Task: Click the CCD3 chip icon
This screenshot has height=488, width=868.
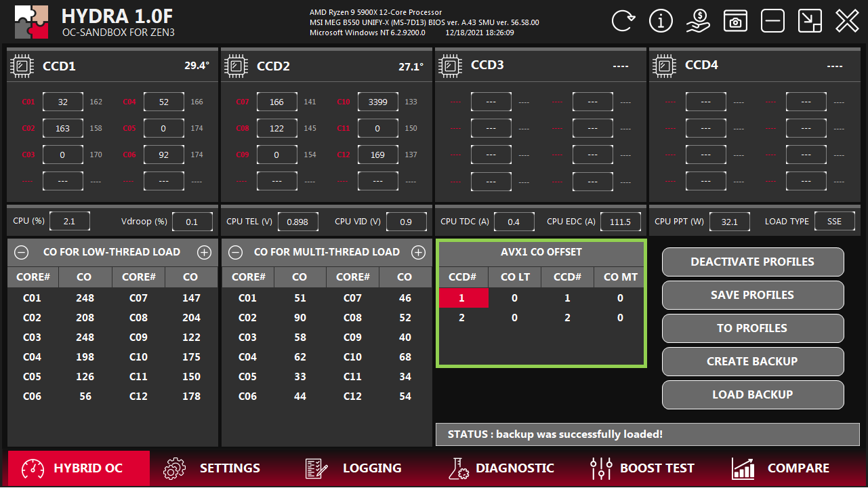Action: coord(450,66)
